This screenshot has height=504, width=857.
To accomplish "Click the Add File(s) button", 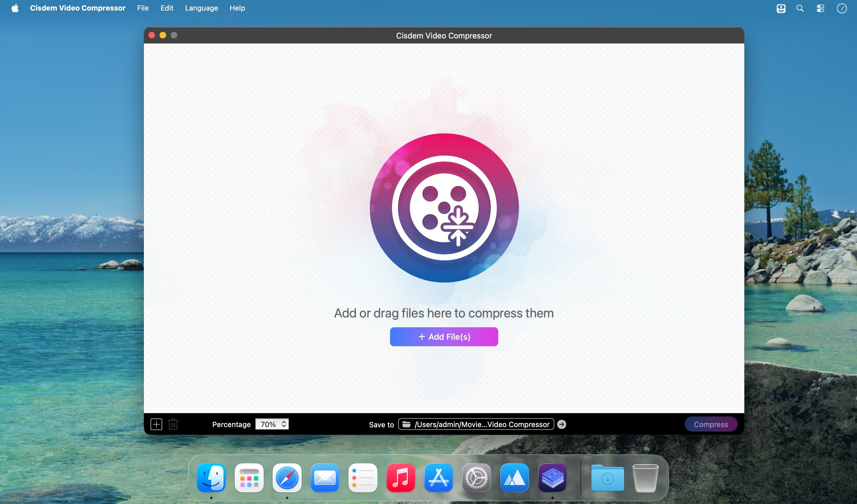I will 444,337.
